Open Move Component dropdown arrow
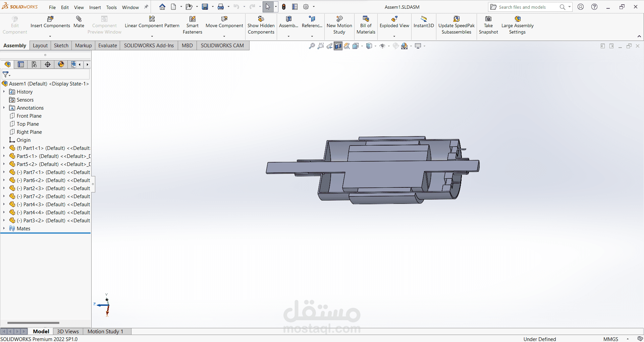The width and height of the screenshot is (644, 342). point(224,36)
